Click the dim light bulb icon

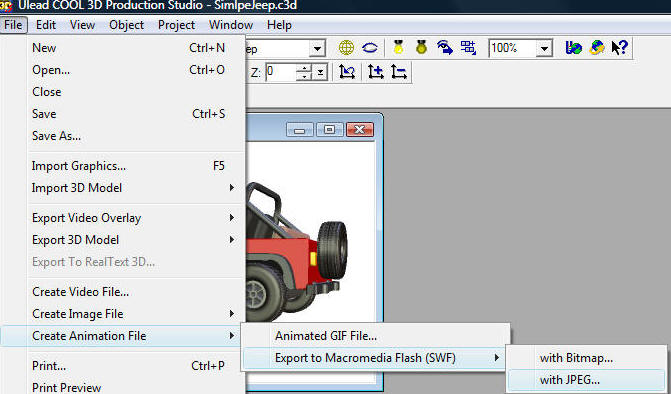click(422, 47)
